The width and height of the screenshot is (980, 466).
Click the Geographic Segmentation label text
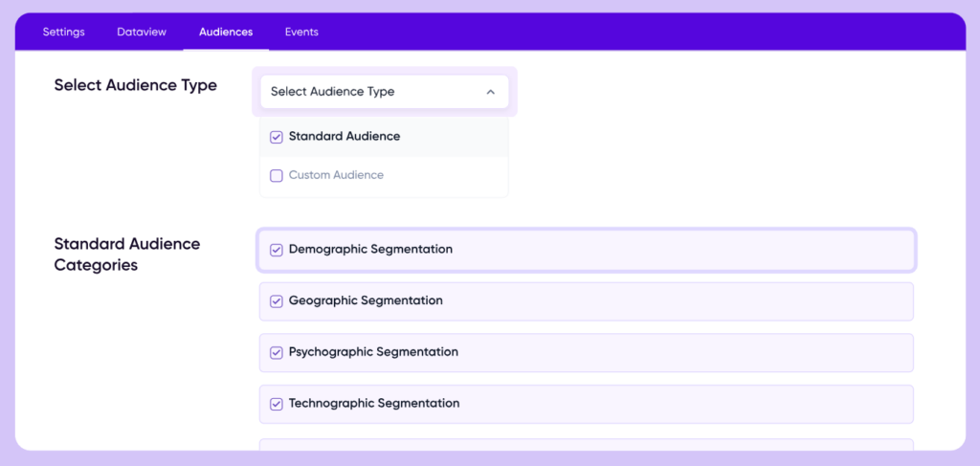pyautogui.click(x=366, y=300)
